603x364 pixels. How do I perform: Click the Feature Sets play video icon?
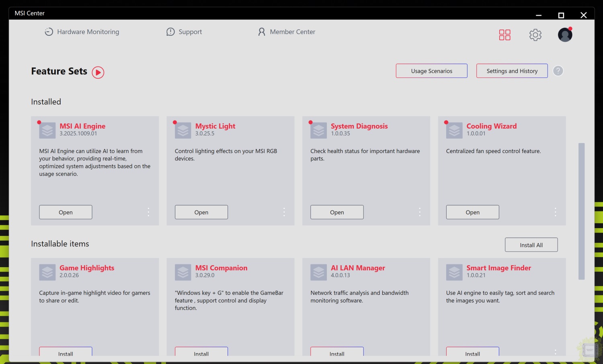pyautogui.click(x=98, y=72)
